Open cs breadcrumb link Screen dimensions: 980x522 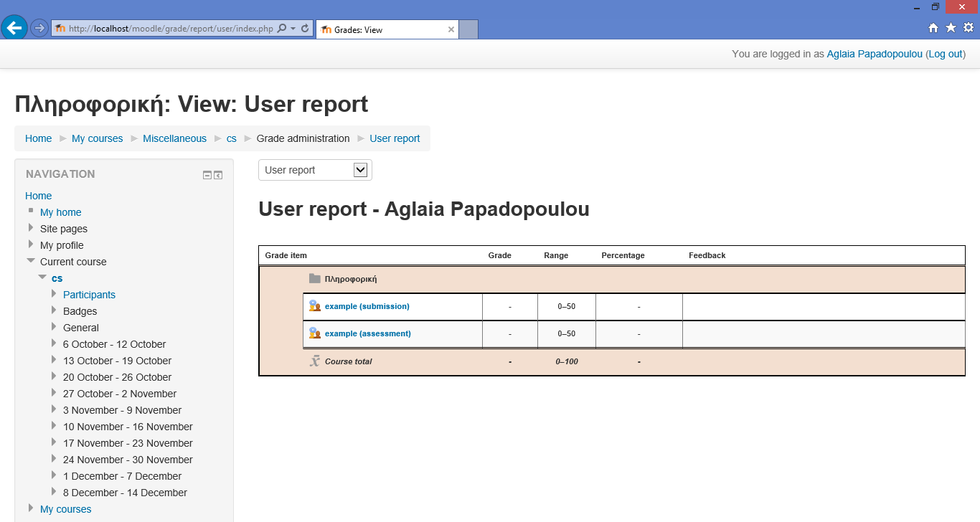[231, 138]
